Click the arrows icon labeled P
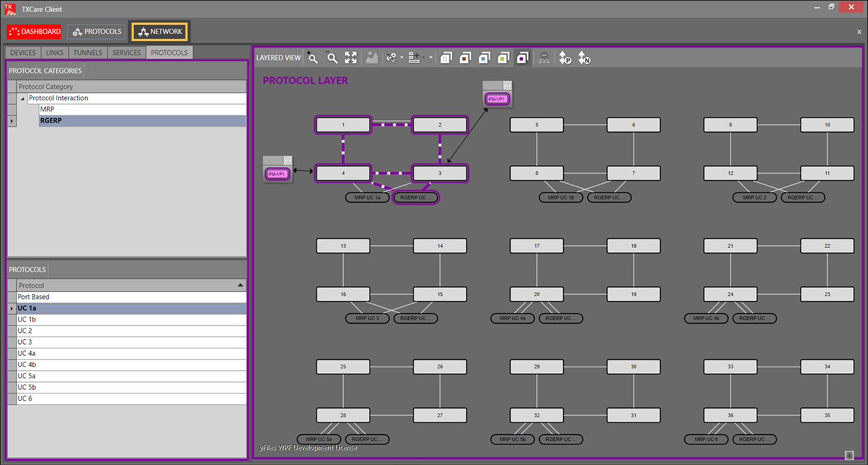The image size is (868, 465). (x=565, y=58)
